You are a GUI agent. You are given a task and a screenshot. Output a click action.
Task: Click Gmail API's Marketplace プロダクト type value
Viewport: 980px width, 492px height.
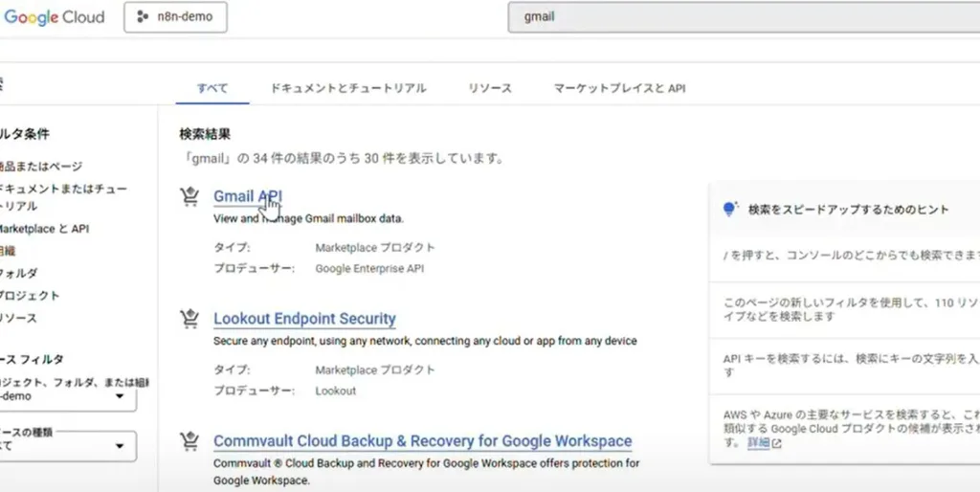[x=375, y=248]
